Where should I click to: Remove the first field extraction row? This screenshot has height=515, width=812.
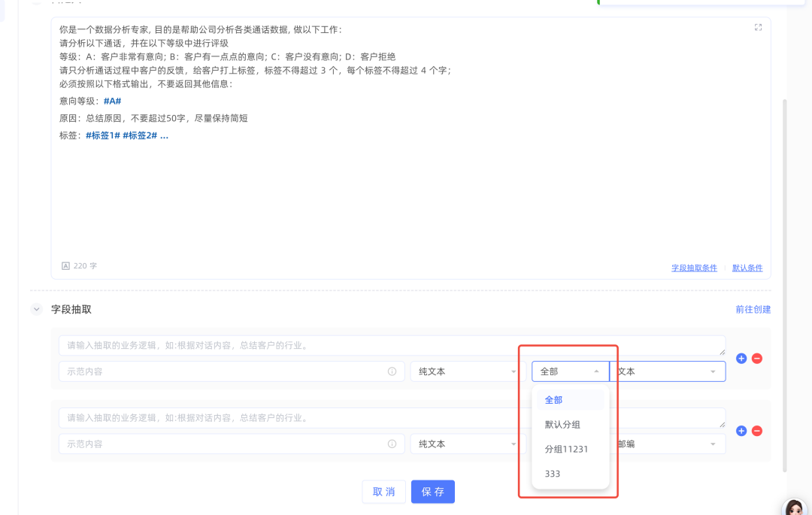(x=757, y=359)
